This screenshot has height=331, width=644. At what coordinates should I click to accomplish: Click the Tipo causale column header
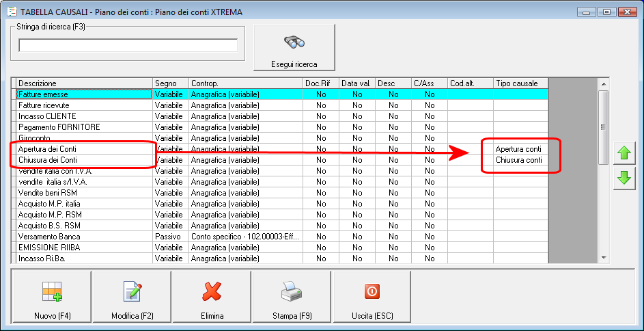(521, 83)
